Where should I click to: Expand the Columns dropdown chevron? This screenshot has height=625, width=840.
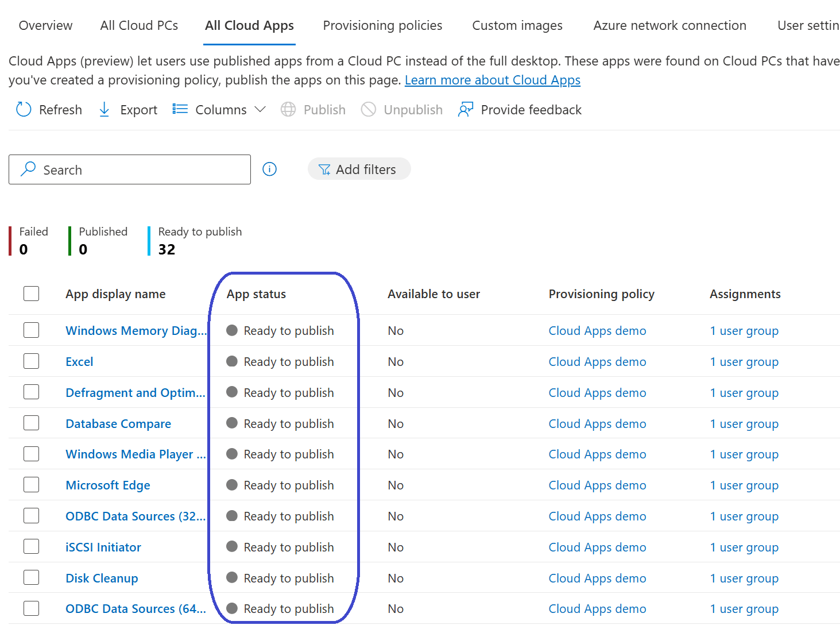(x=260, y=109)
